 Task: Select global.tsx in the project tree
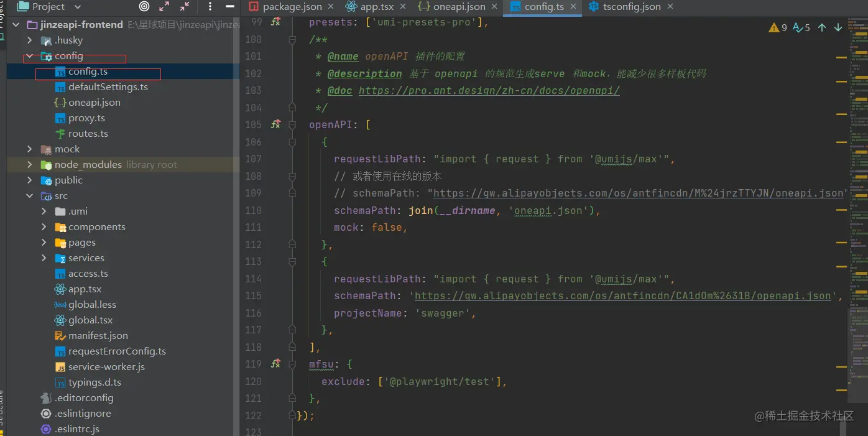(90, 320)
